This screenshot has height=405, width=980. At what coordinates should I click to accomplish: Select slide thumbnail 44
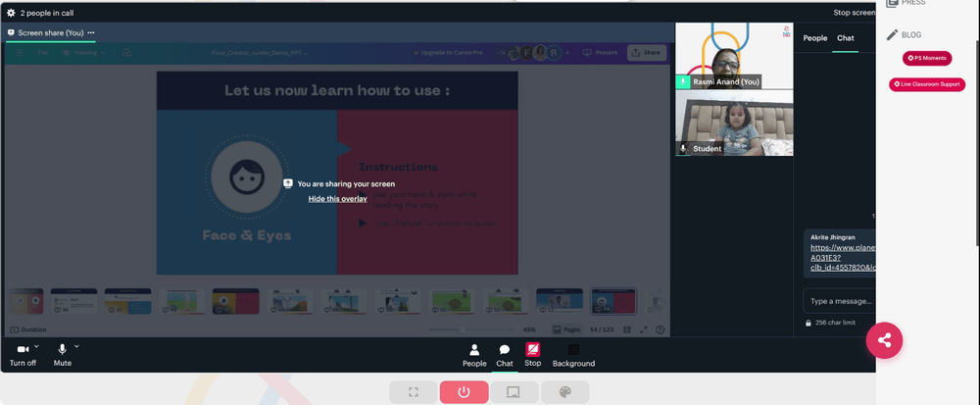coord(73,301)
